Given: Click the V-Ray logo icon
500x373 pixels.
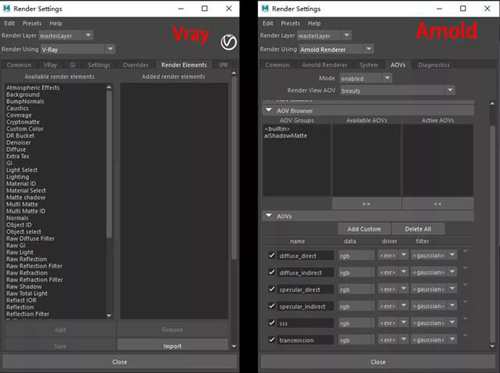Looking at the screenshot, I should (x=229, y=42).
